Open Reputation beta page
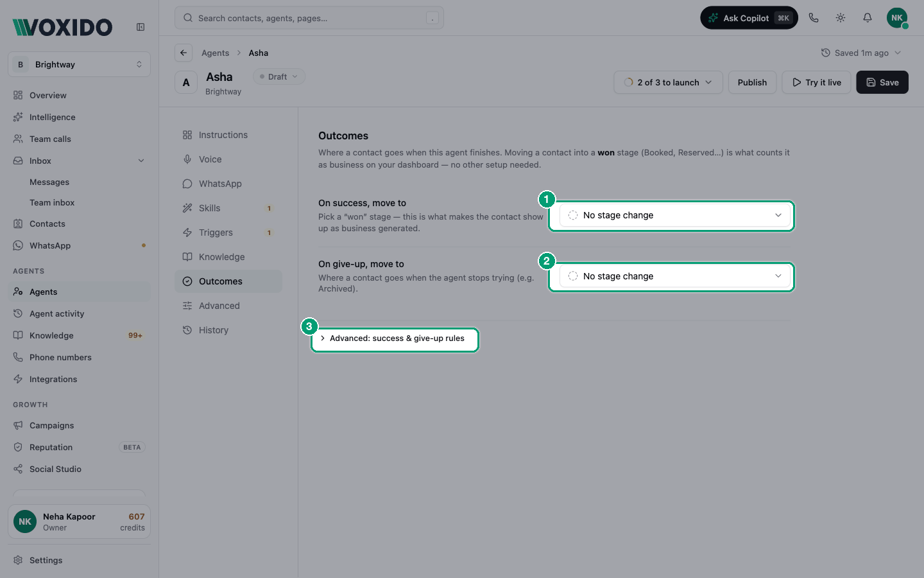924x578 pixels. [80, 447]
